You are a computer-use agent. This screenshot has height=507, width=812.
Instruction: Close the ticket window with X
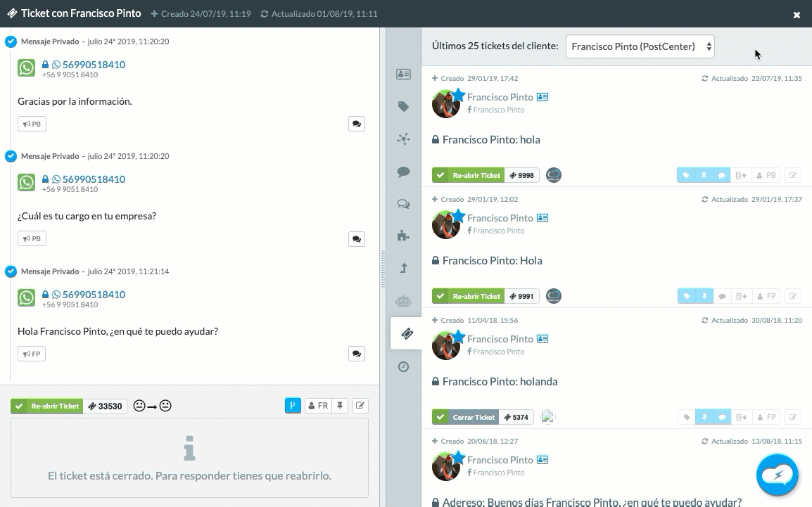pos(797,15)
